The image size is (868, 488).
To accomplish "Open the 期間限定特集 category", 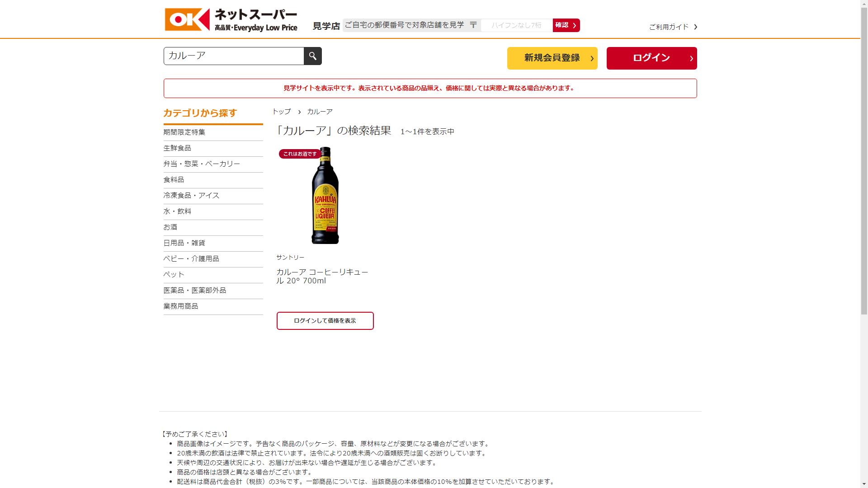I will 184,132.
